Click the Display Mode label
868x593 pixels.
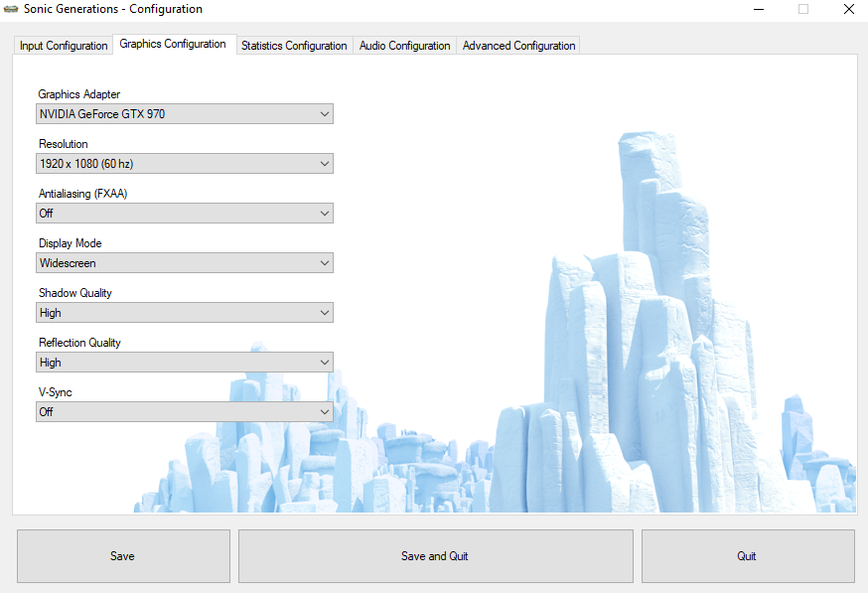point(71,243)
